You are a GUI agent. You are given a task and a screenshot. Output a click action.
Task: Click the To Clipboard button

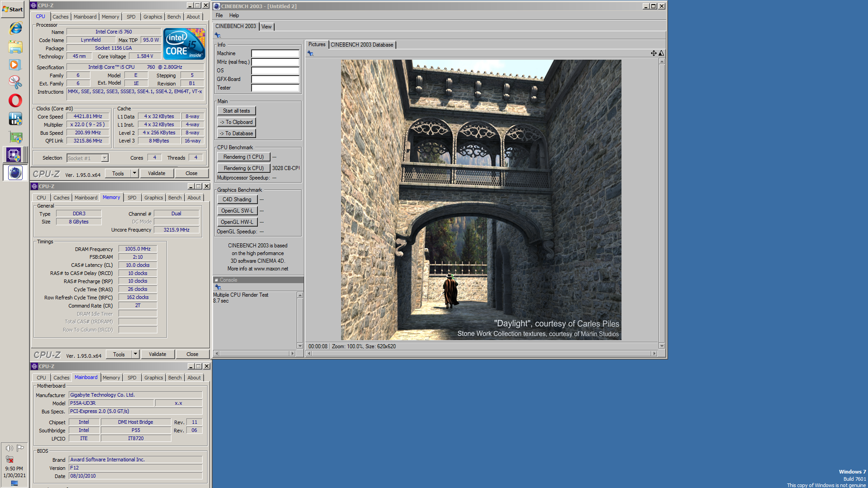pyautogui.click(x=237, y=122)
